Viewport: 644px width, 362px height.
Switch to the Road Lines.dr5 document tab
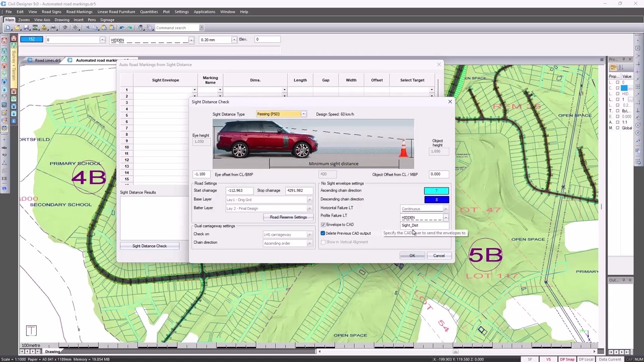coord(46,60)
